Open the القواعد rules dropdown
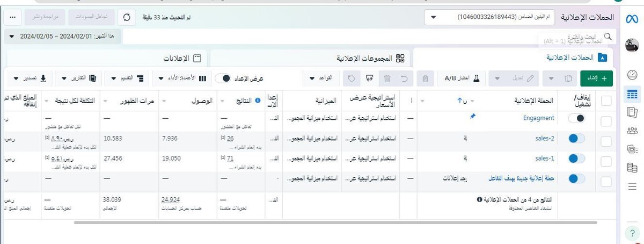644x244 pixels. (322, 78)
